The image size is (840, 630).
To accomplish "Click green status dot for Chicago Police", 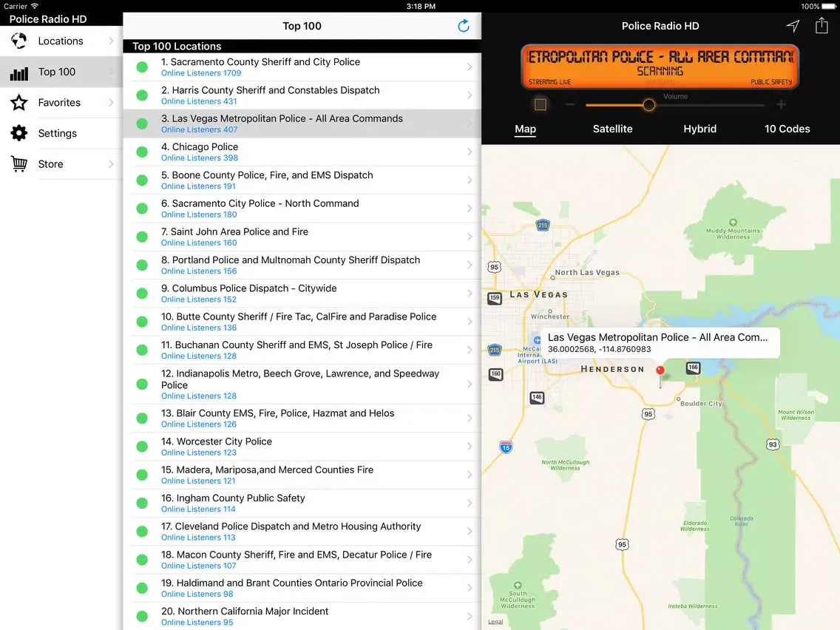I will click(x=142, y=152).
